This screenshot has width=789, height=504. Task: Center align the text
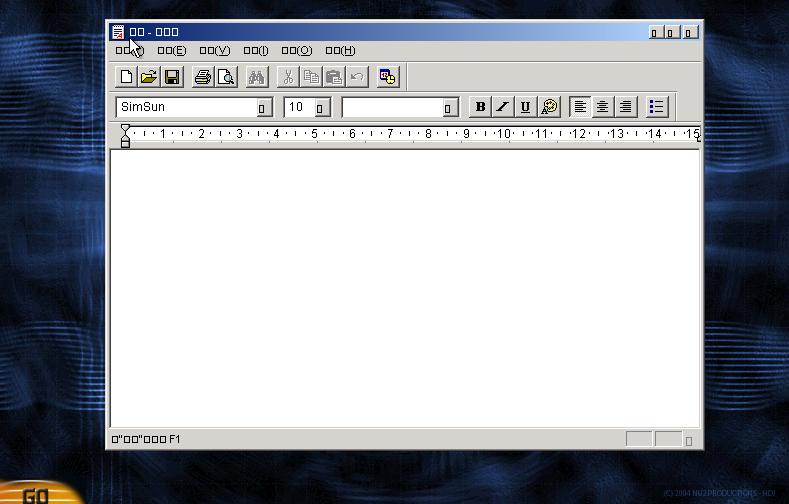coord(602,107)
